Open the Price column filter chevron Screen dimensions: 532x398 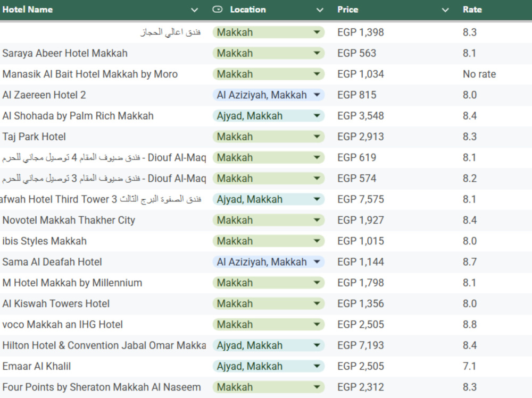(x=445, y=10)
